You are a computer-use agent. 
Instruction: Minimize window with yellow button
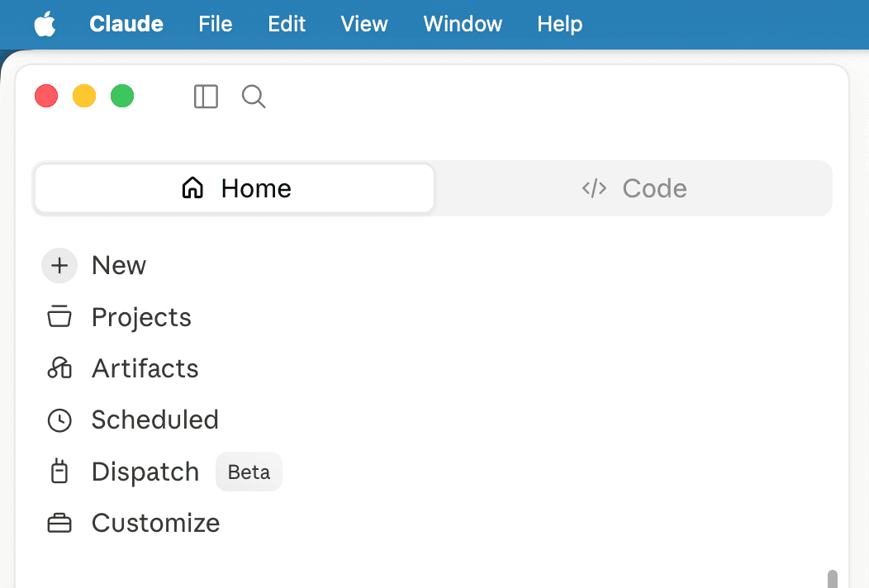pyautogui.click(x=84, y=96)
